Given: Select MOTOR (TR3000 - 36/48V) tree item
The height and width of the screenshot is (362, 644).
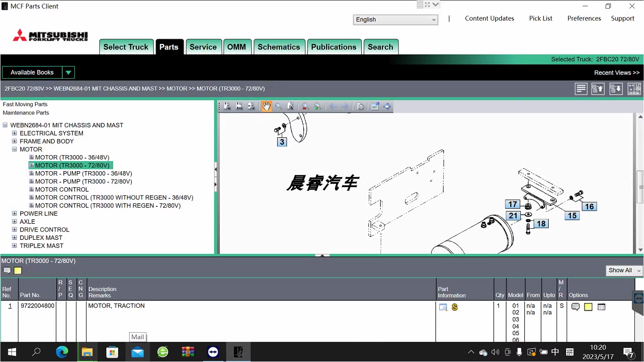Looking at the screenshot, I should [72, 157].
